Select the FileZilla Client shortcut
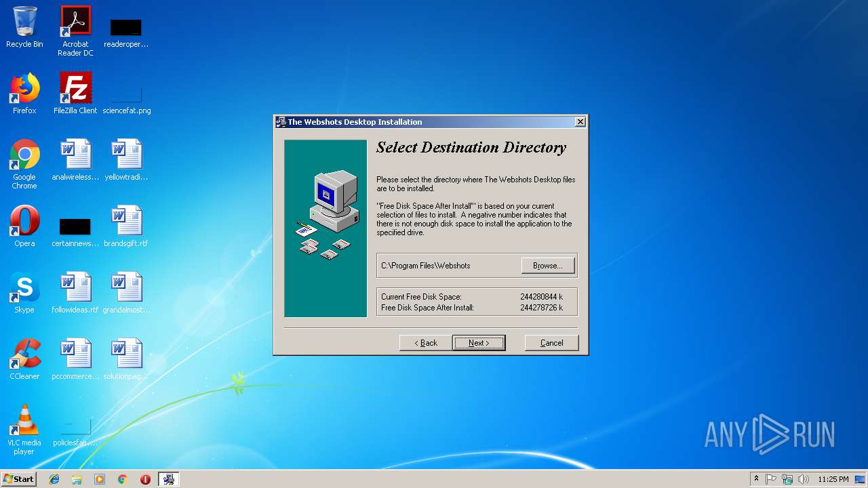The image size is (868, 488). click(75, 94)
